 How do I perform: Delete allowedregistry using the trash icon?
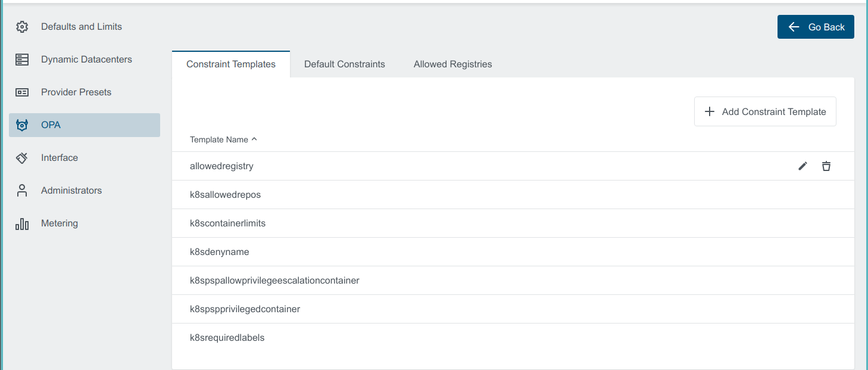(826, 166)
